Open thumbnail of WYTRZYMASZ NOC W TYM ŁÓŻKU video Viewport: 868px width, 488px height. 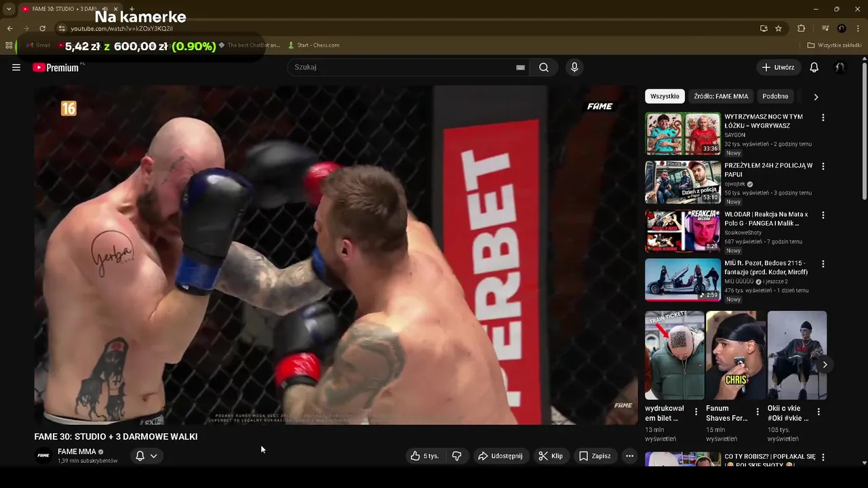click(683, 134)
